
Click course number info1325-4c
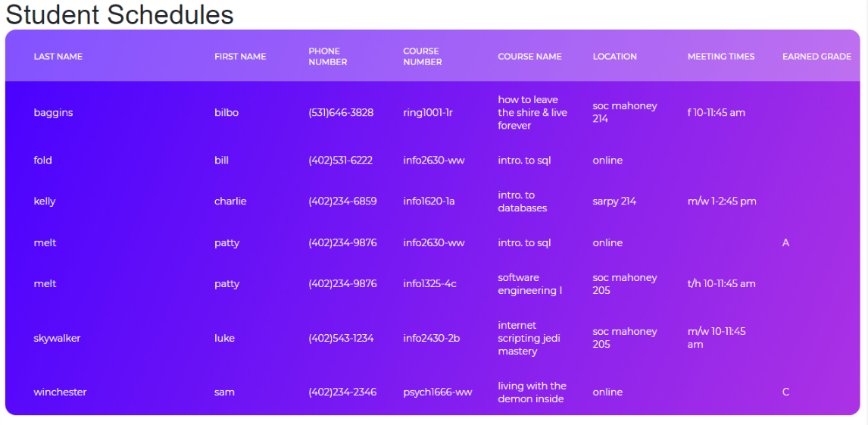[x=429, y=284]
